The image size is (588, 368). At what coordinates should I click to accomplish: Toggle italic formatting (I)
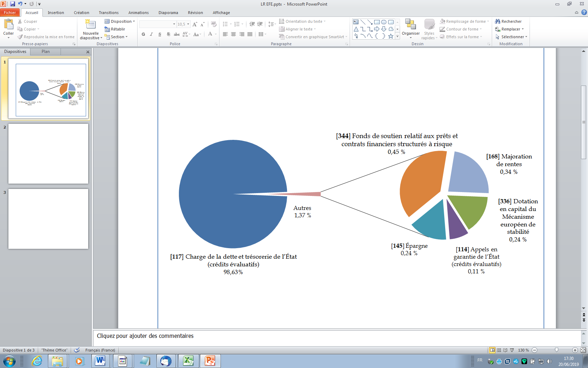(151, 34)
